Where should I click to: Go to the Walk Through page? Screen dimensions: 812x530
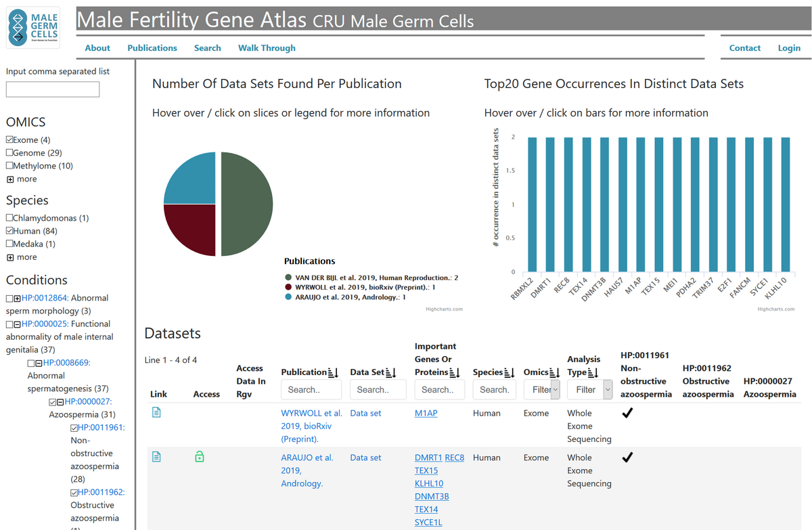[267, 48]
